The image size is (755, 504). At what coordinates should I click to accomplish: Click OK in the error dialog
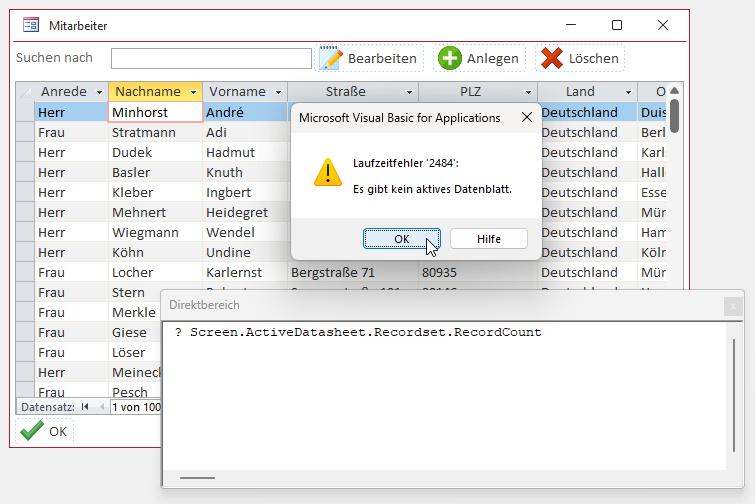(402, 239)
